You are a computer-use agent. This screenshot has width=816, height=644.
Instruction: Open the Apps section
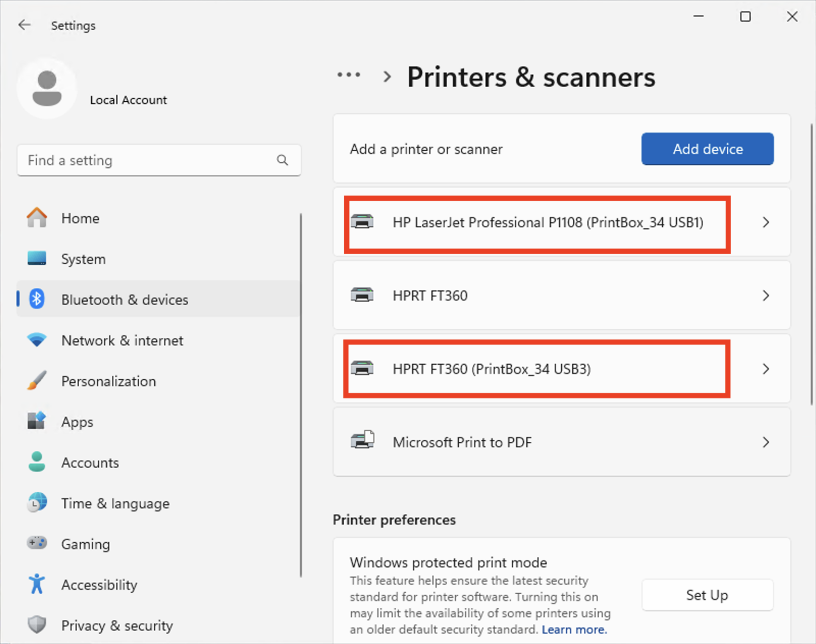77,422
